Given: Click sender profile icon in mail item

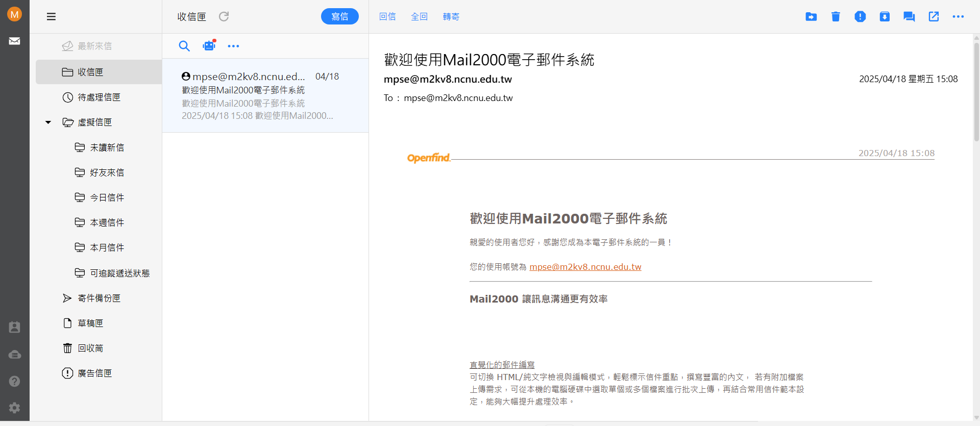Looking at the screenshot, I should point(186,76).
